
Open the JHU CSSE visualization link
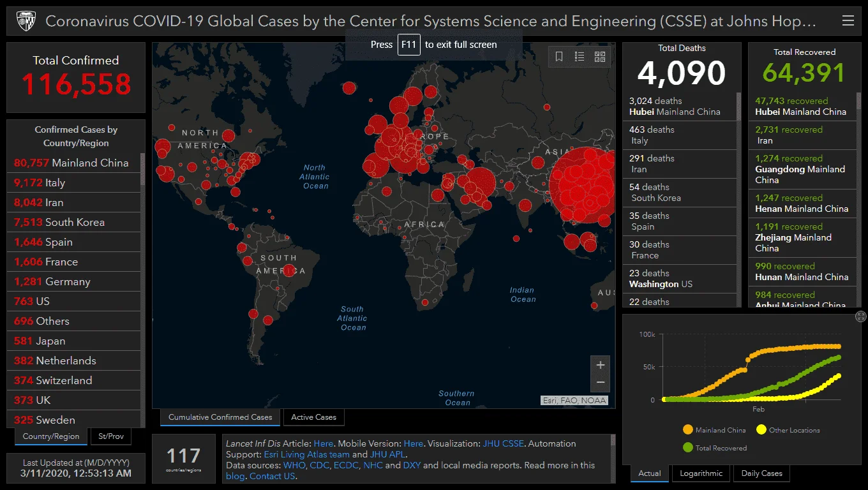click(x=504, y=443)
